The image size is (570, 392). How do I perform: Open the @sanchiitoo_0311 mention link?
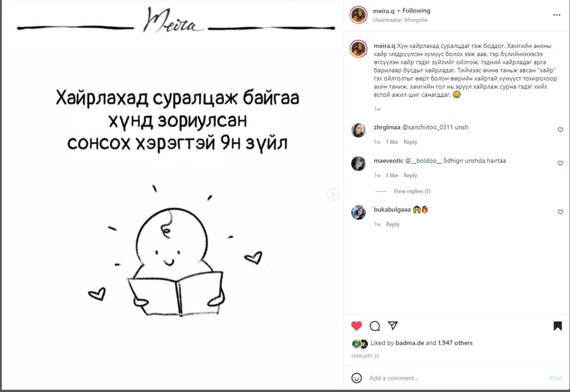[427, 127]
